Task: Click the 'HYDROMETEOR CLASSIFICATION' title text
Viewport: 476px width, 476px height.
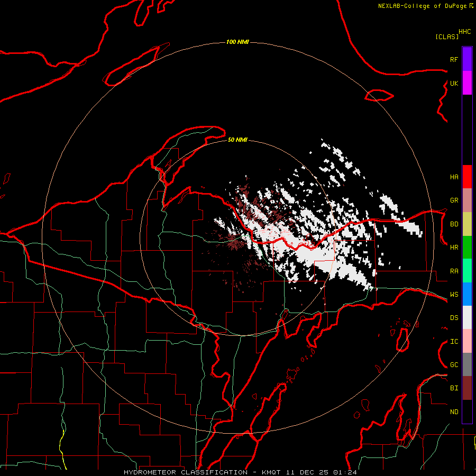Action: (x=186, y=472)
